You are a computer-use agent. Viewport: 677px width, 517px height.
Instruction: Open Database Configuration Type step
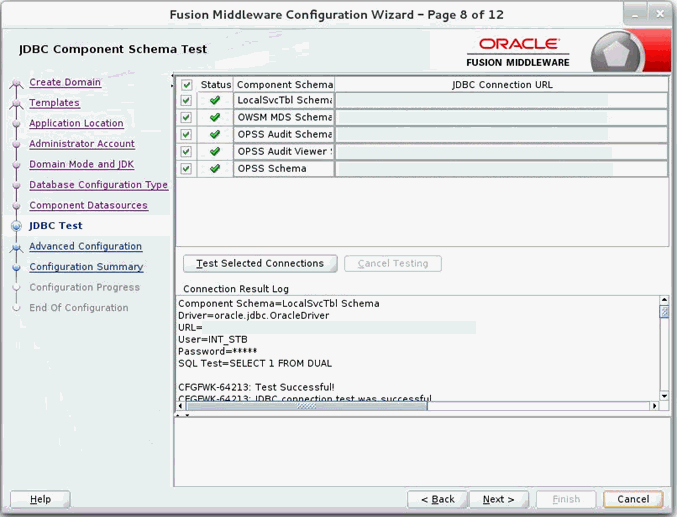click(98, 185)
